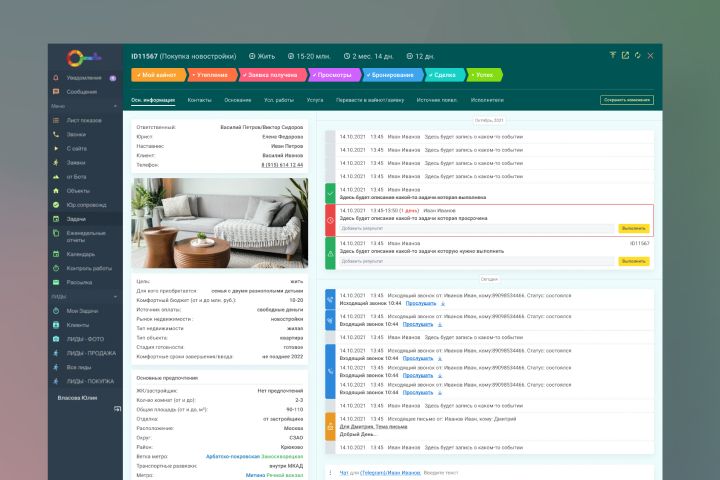Select the Заявка получена pipeline stage

(272, 75)
